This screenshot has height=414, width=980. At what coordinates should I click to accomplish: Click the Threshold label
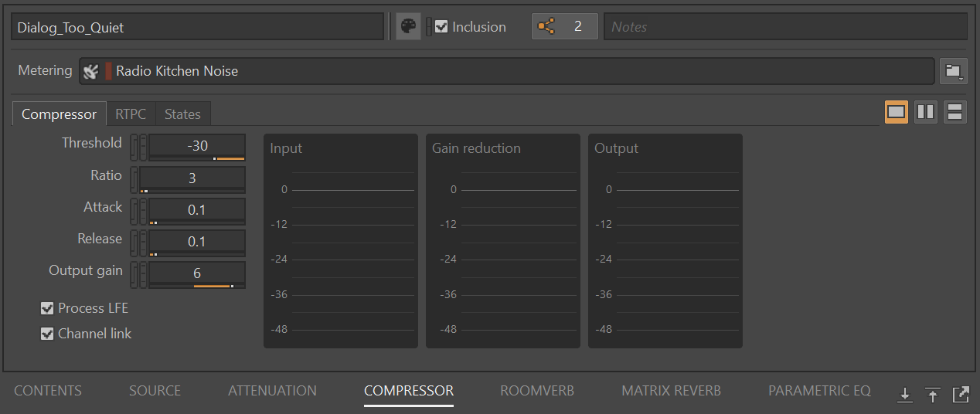point(92,143)
